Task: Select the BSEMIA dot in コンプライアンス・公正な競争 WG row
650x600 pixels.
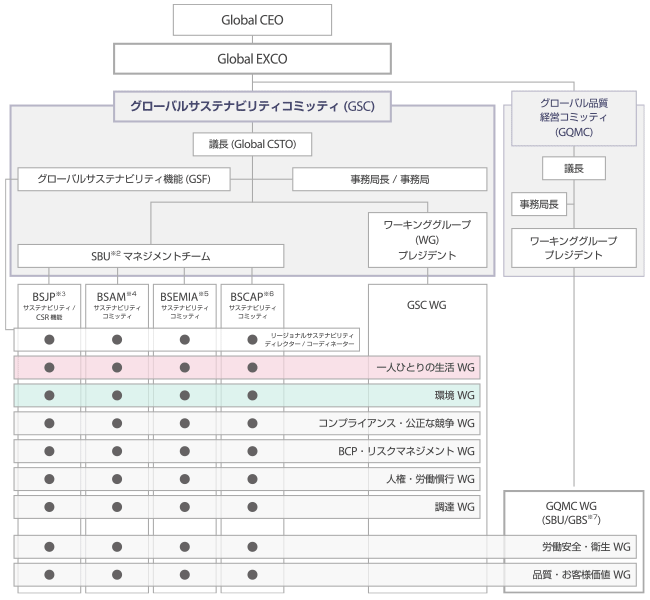Action: [184, 423]
